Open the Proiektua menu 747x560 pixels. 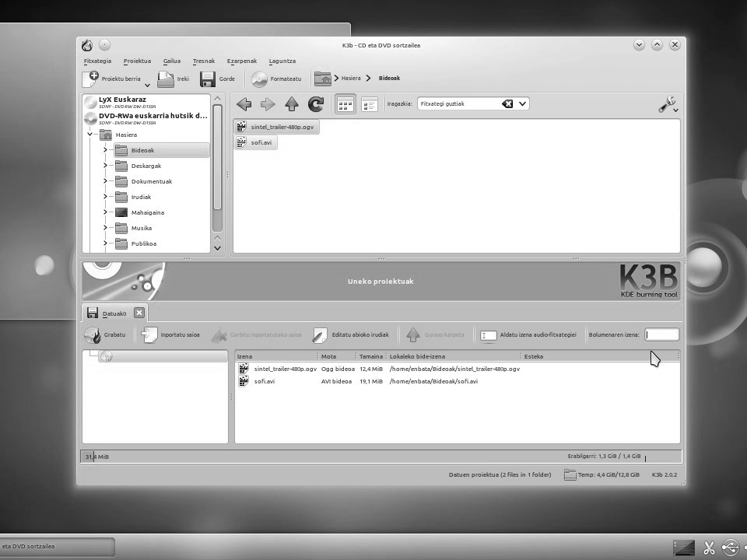(137, 61)
